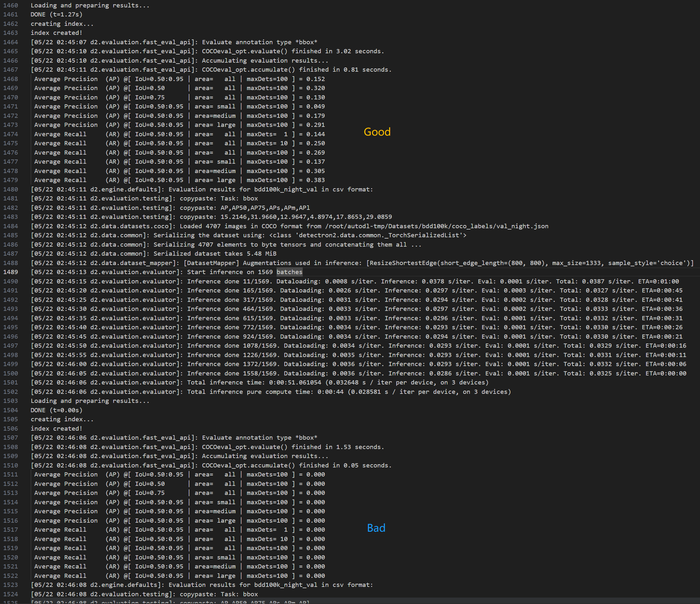
Task: Click the 'index created!' text on line 1463
Action: click(56, 33)
